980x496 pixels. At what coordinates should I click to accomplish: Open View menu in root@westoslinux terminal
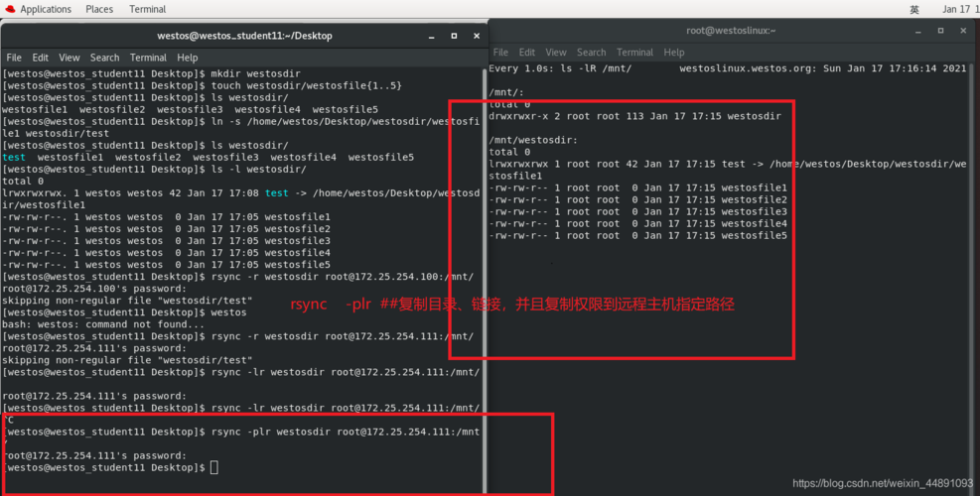pos(556,53)
